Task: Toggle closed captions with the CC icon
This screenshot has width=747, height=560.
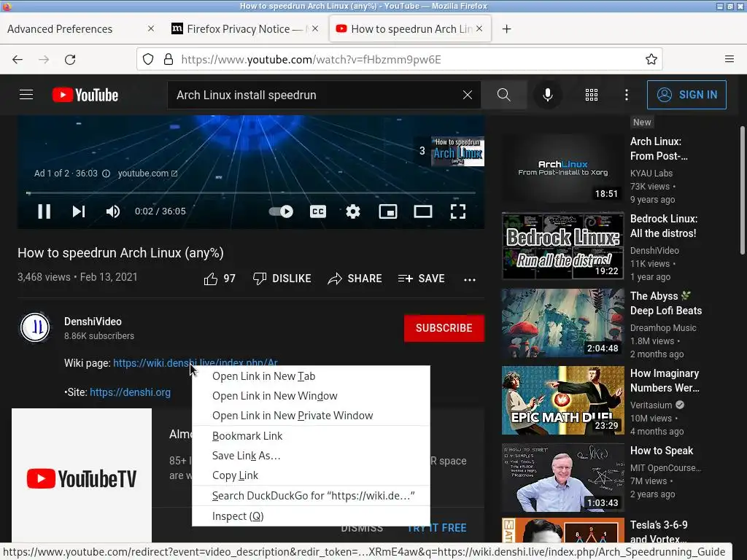Action: pos(318,211)
